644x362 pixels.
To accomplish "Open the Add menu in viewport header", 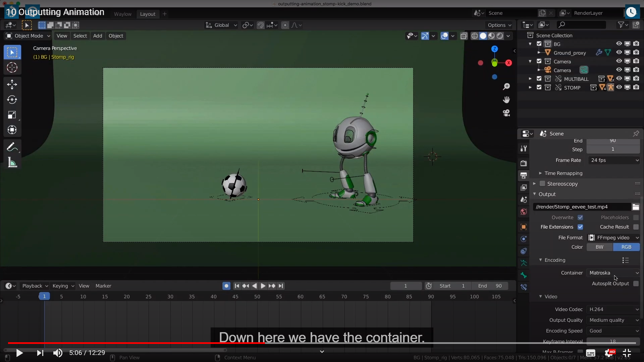I will point(98,36).
